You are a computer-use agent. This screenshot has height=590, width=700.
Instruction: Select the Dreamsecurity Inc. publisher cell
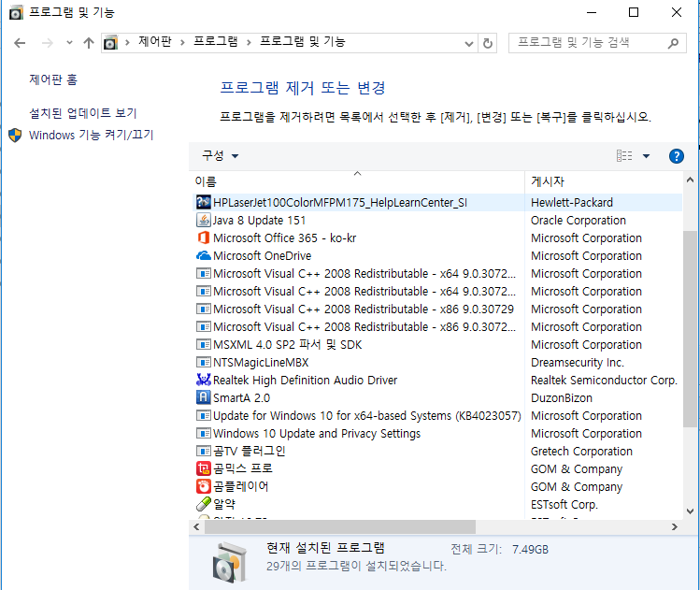pos(578,362)
